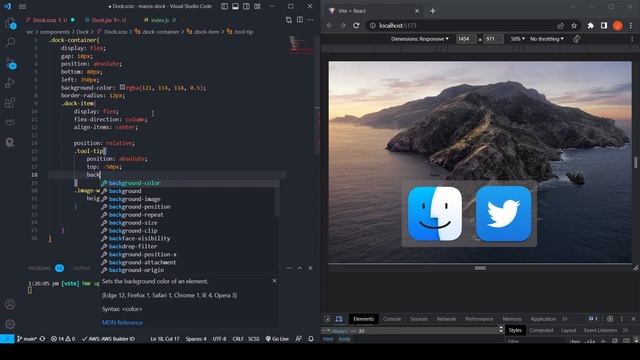Open Run and Debug view
This screenshot has height=360, width=640.
point(10,83)
